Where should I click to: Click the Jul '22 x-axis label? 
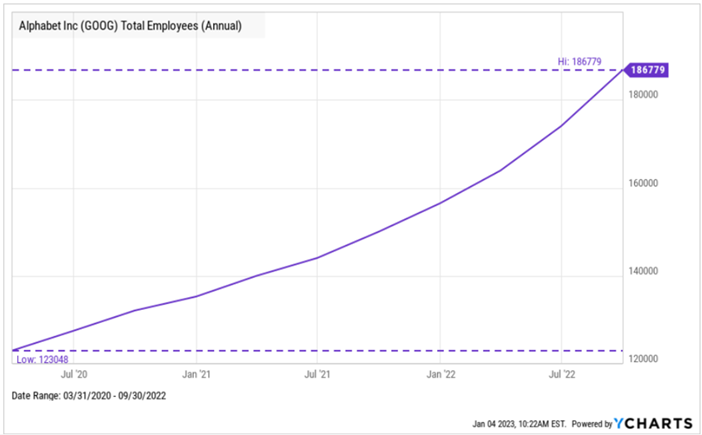562,374
